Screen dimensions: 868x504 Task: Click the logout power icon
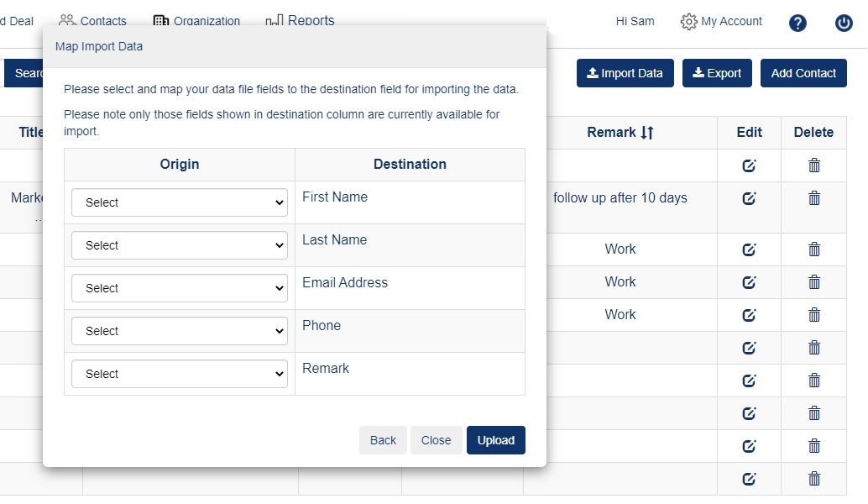click(x=843, y=23)
